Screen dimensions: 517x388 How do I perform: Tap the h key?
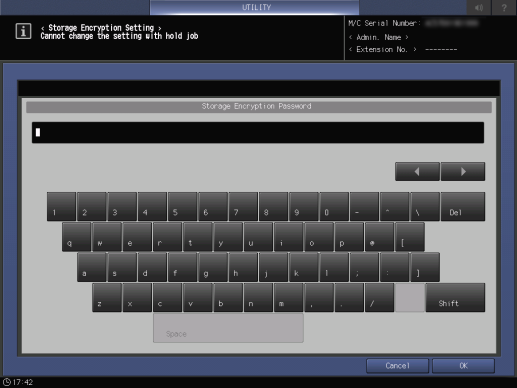coord(243,267)
